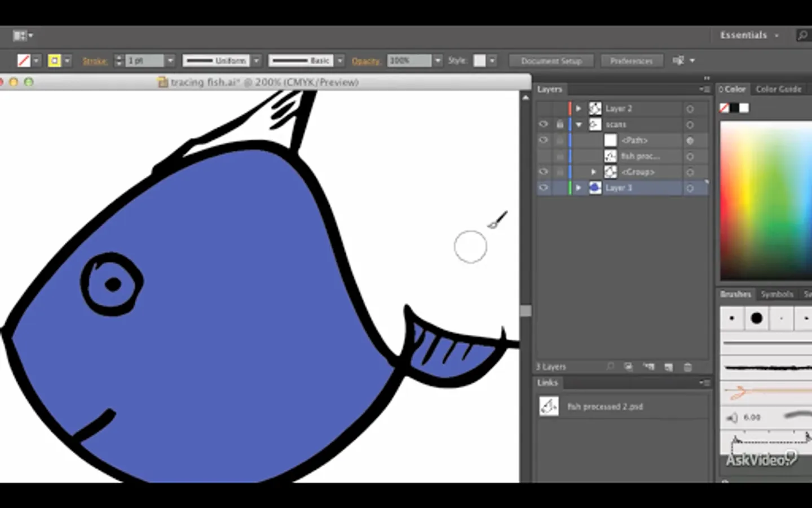Expand the <Group> sublayer triangle
Viewport: 812px width, 508px height.
[x=593, y=172]
